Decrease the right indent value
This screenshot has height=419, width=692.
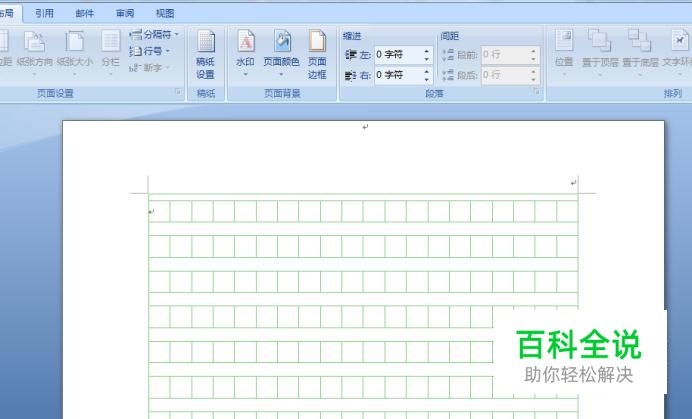point(427,79)
